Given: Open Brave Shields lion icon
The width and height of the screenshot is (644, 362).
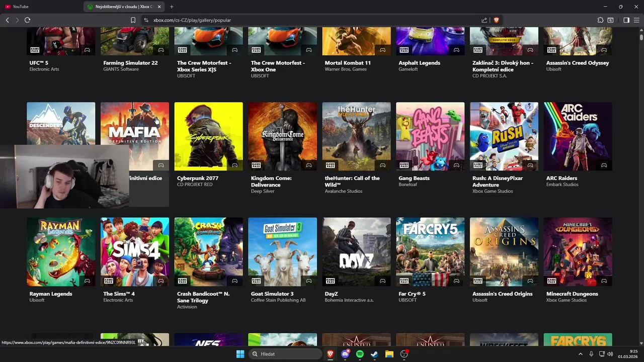Looking at the screenshot, I should pos(496,20).
